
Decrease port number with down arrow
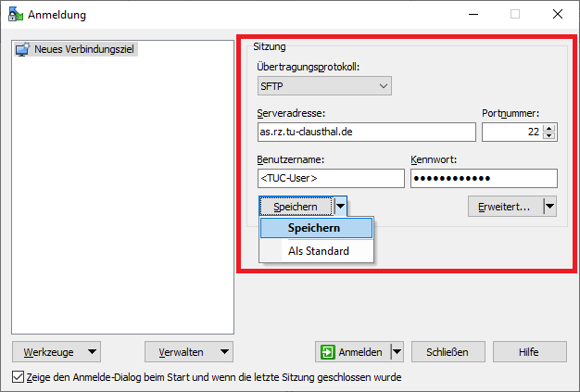[x=549, y=136]
